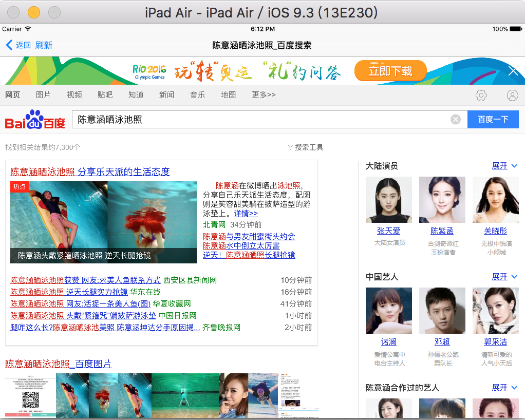Open 邓超 portrait photo
The height and width of the screenshot is (420, 525).
click(x=442, y=311)
